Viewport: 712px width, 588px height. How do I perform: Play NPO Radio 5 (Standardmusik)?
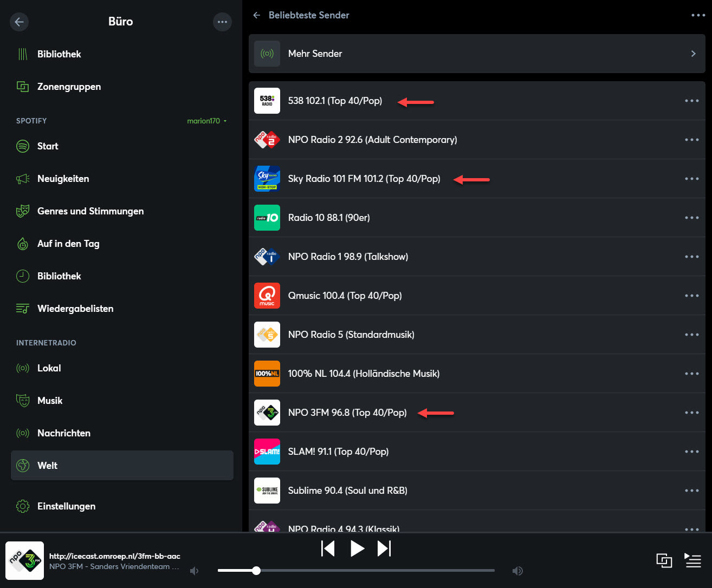pyautogui.click(x=351, y=335)
